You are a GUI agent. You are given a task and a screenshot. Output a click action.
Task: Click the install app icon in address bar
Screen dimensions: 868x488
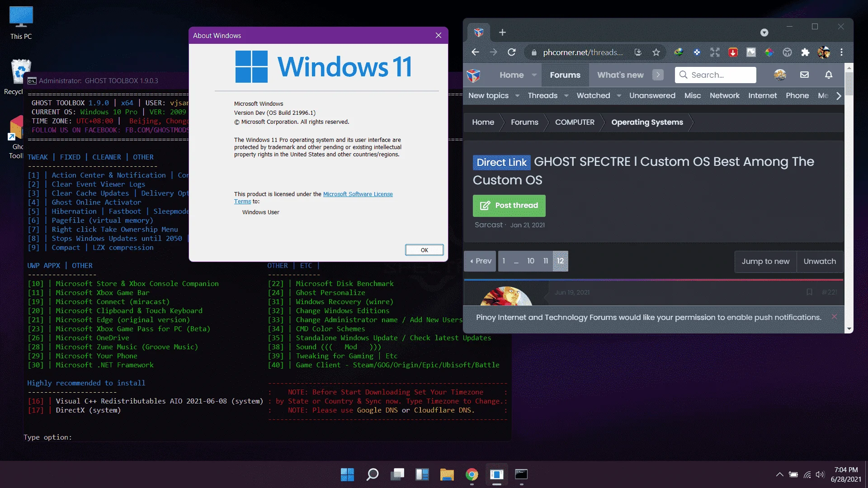tap(638, 52)
